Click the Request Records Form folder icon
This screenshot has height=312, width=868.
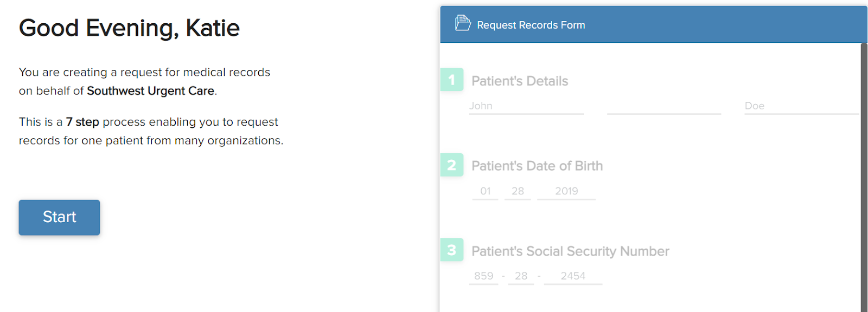(463, 23)
